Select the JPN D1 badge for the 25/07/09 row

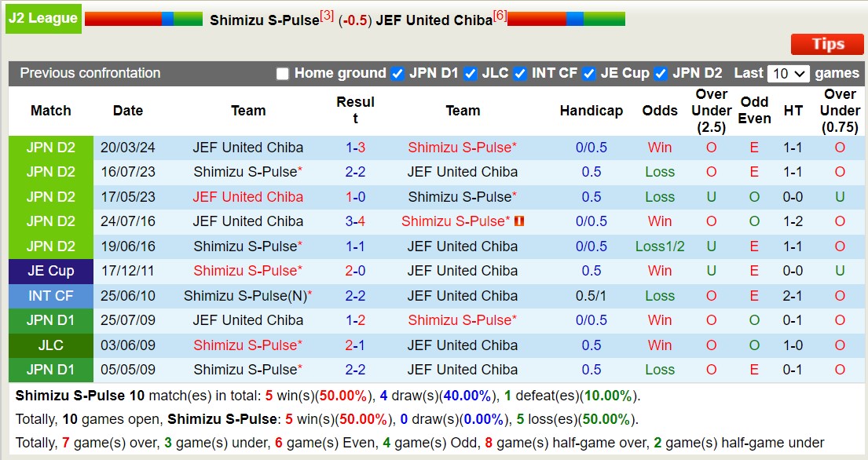click(x=50, y=320)
